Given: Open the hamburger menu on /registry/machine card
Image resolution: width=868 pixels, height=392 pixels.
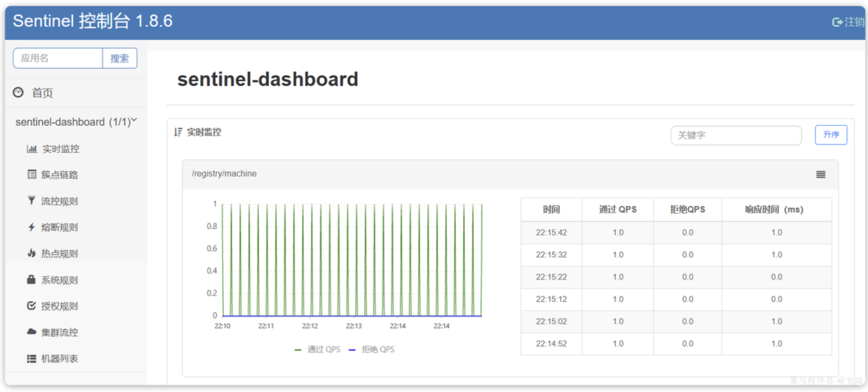Looking at the screenshot, I should point(821,174).
